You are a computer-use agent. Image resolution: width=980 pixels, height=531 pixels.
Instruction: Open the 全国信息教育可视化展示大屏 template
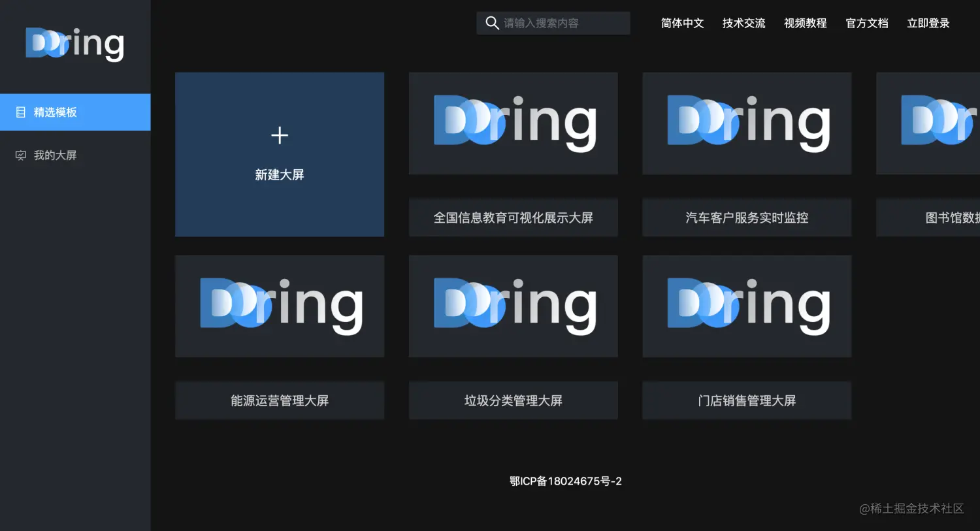point(513,123)
